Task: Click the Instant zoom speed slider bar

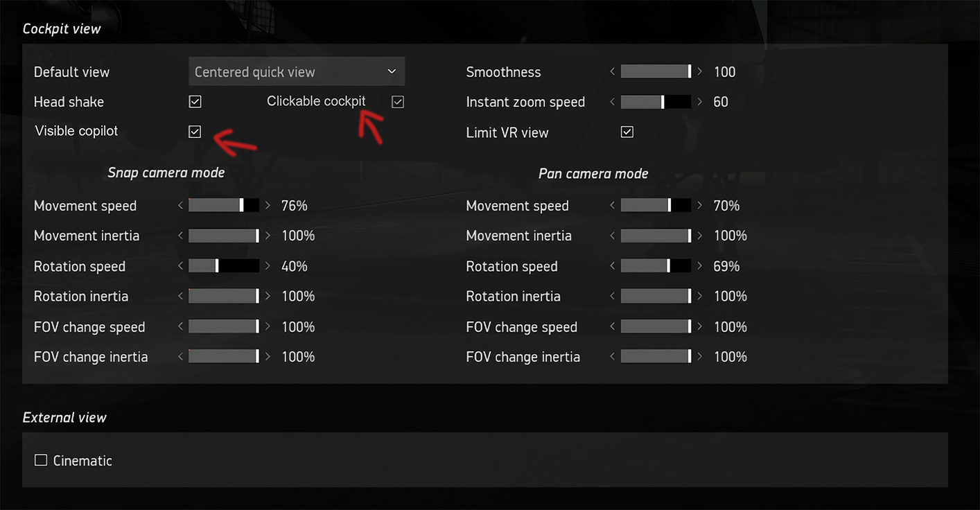Action: [656, 102]
